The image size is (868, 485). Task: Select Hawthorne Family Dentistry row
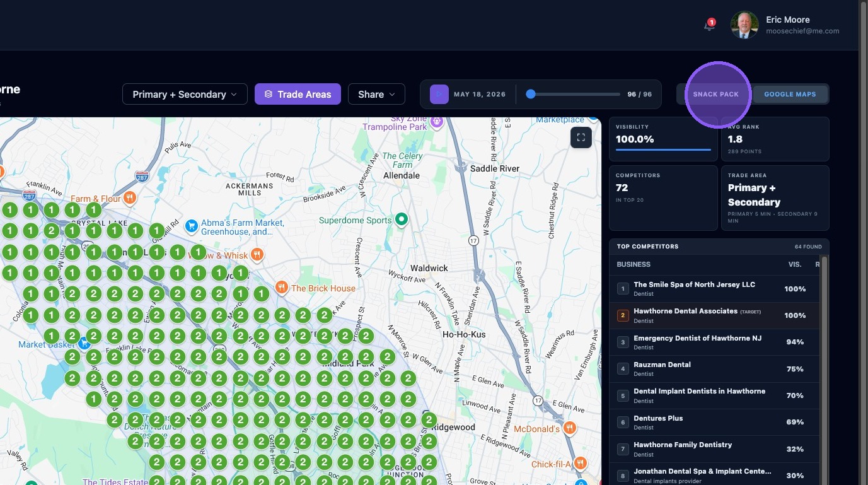click(714, 449)
